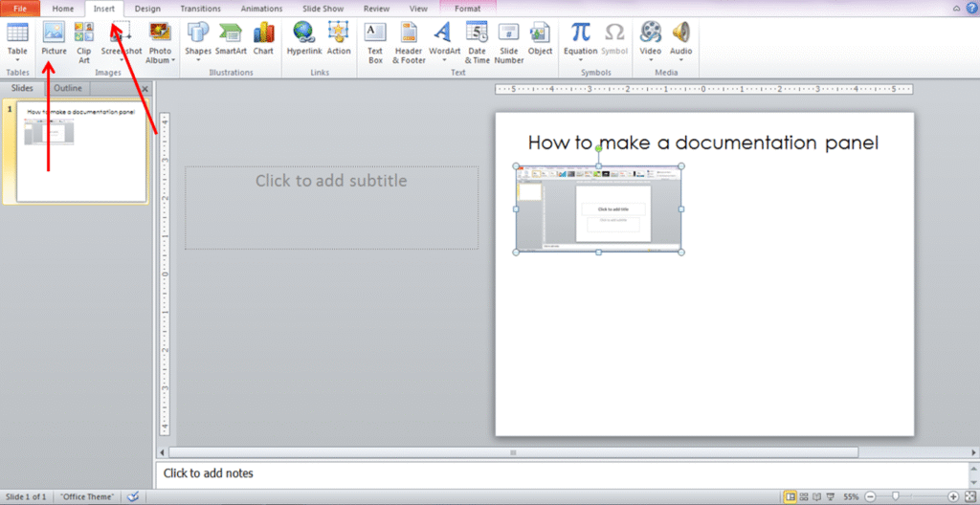
Task: Open the Outline tab in left pane
Action: coord(67,88)
